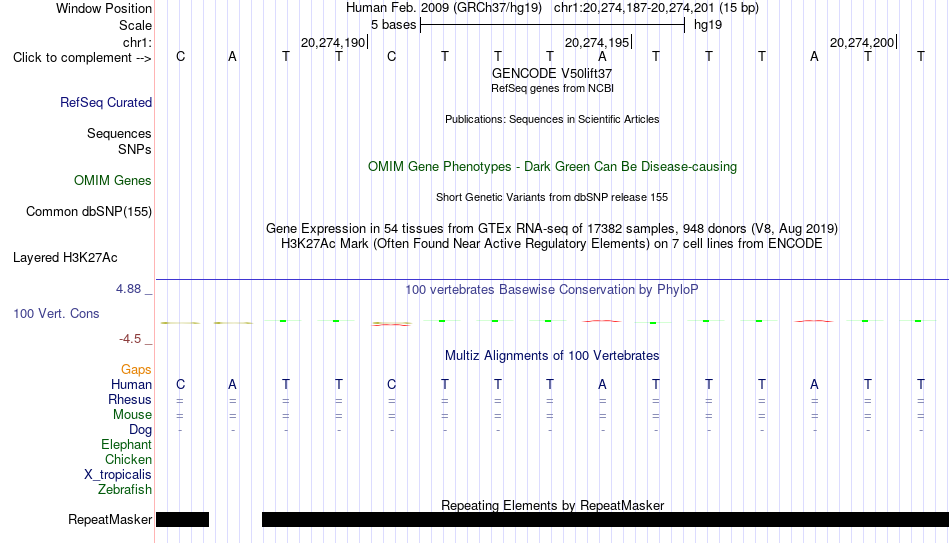
Task: Click the Human alignment's first C base
Action: [x=181, y=385]
